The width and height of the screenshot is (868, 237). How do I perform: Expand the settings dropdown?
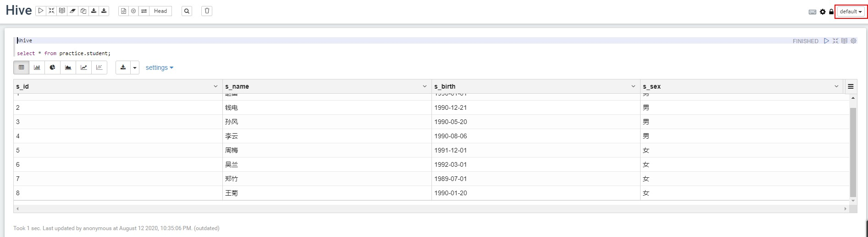click(x=159, y=68)
